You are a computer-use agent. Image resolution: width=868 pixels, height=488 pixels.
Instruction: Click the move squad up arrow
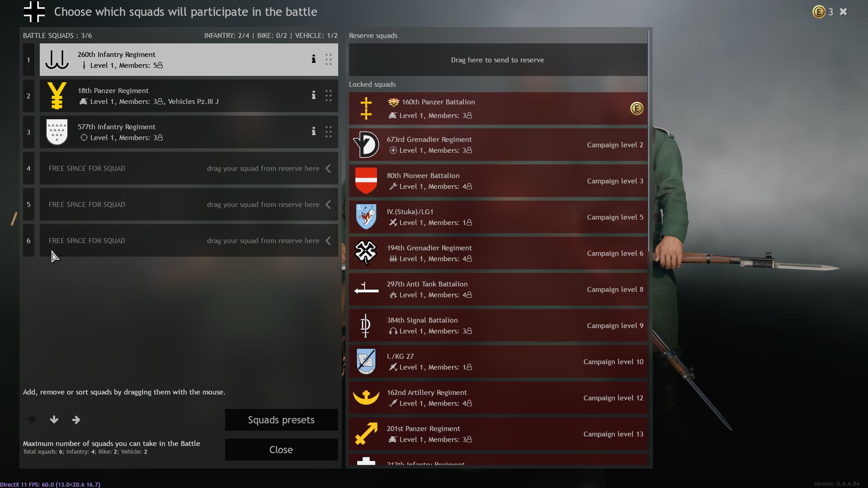tap(32, 420)
